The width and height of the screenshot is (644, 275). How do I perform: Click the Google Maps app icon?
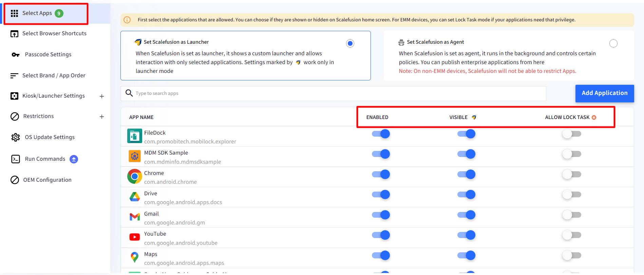tap(134, 257)
